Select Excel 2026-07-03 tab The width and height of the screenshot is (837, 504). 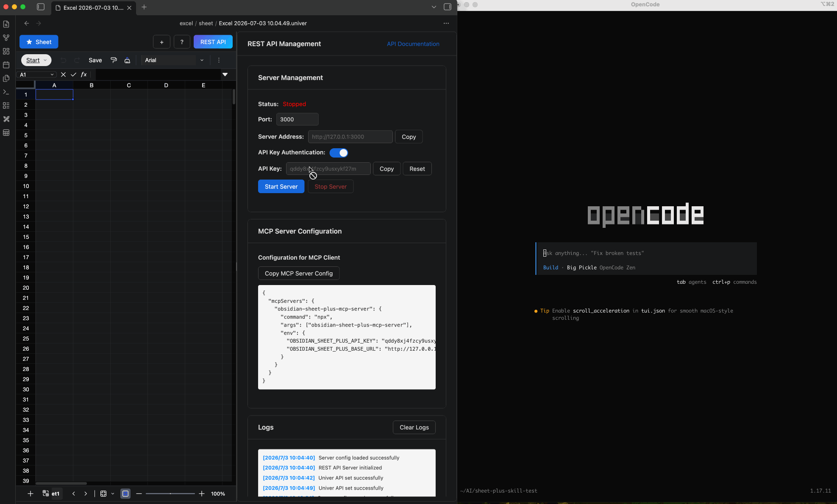(x=93, y=8)
